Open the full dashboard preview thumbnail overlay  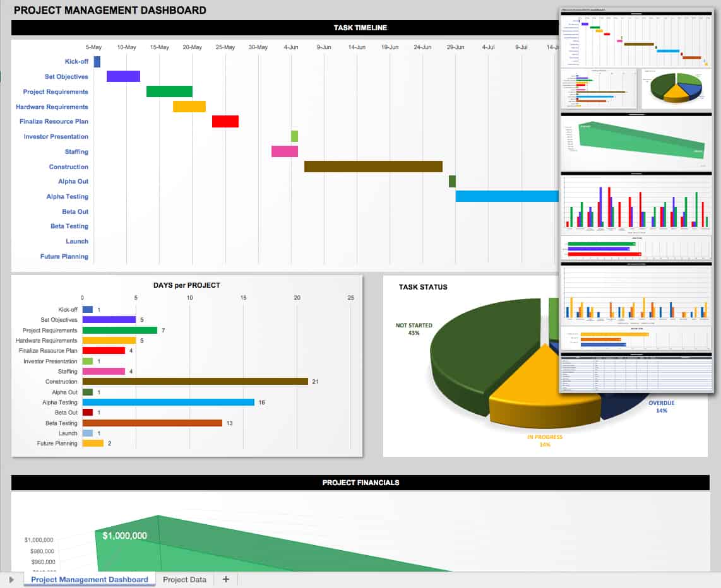click(x=636, y=200)
